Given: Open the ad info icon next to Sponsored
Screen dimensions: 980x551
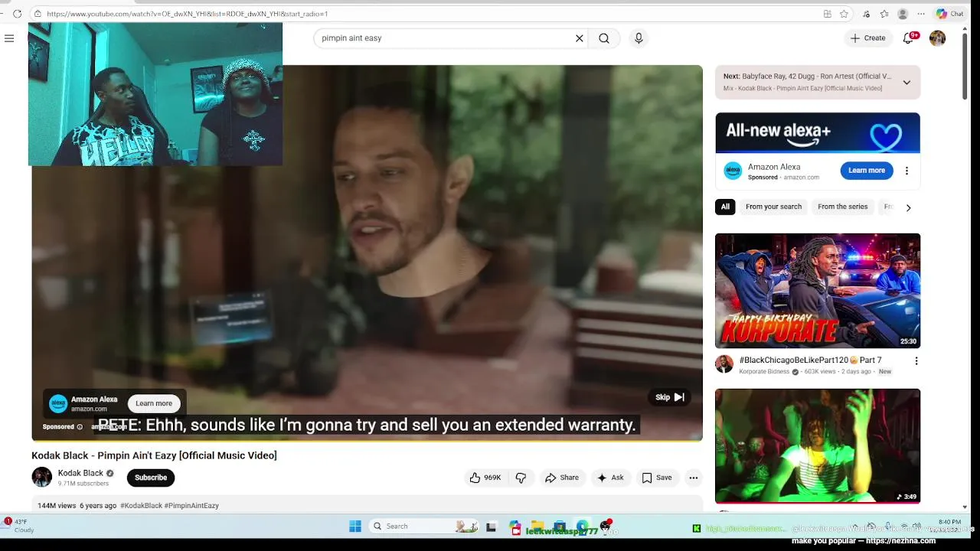Looking at the screenshot, I should point(80,427).
